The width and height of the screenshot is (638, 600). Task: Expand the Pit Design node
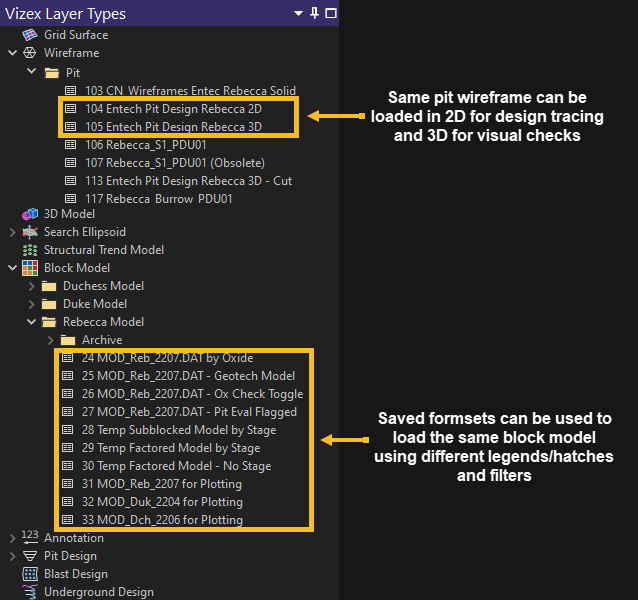[12, 556]
